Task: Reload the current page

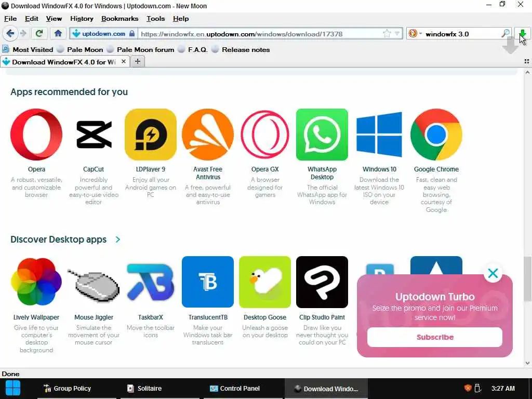Action: pyautogui.click(x=39, y=34)
